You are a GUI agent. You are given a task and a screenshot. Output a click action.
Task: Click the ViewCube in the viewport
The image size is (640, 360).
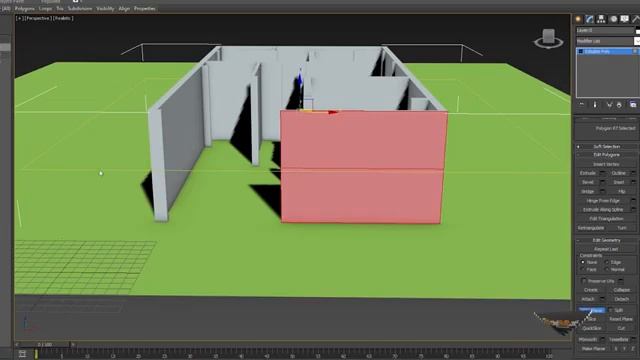[x=549, y=38]
